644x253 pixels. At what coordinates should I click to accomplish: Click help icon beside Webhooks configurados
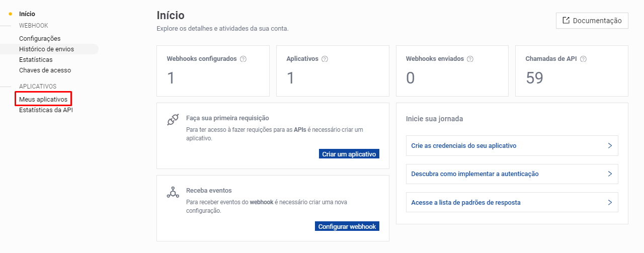click(x=244, y=59)
